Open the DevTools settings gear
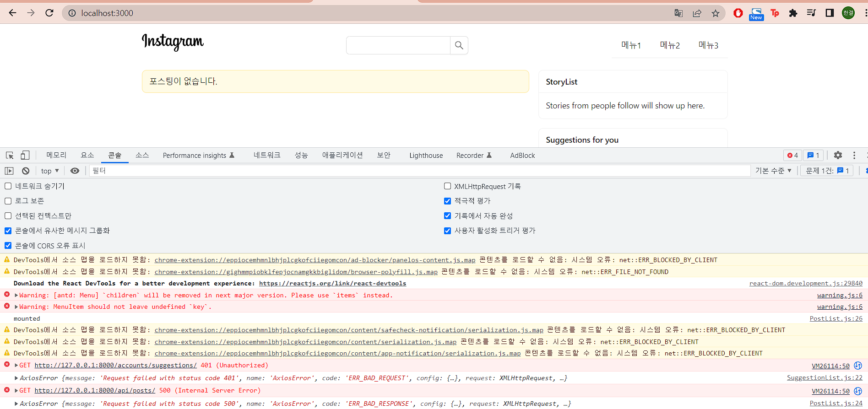Image resolution: width=868 pixels, height=409 pixels. click(838, 155)
